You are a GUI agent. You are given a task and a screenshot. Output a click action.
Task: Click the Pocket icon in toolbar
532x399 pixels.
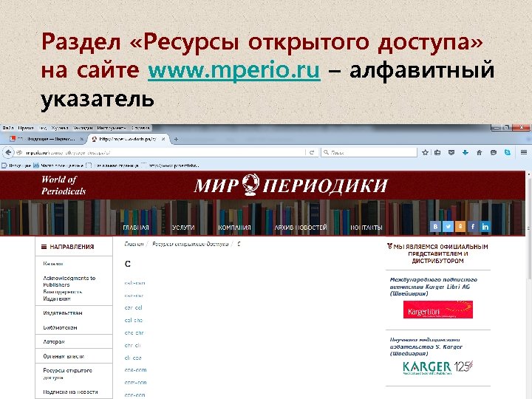[451, 152]
